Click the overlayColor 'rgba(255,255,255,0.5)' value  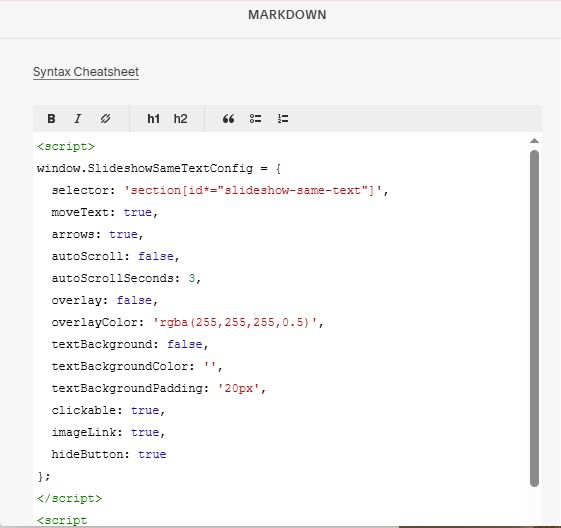(x=235, y=322)
